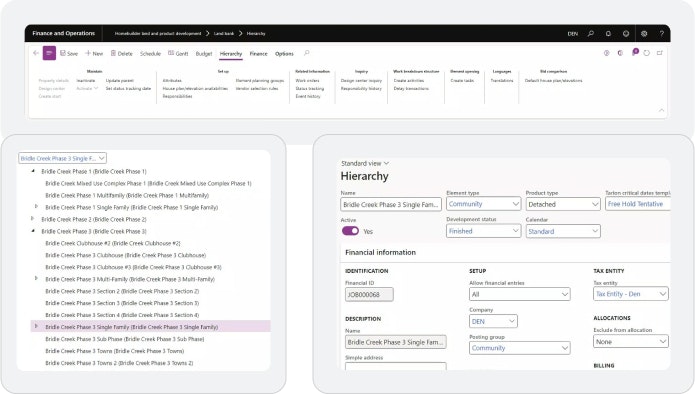Click Inactivate in the Maintain group
Image resolution: width=695 pixels, height=394 pixels.
pos(86,81)
